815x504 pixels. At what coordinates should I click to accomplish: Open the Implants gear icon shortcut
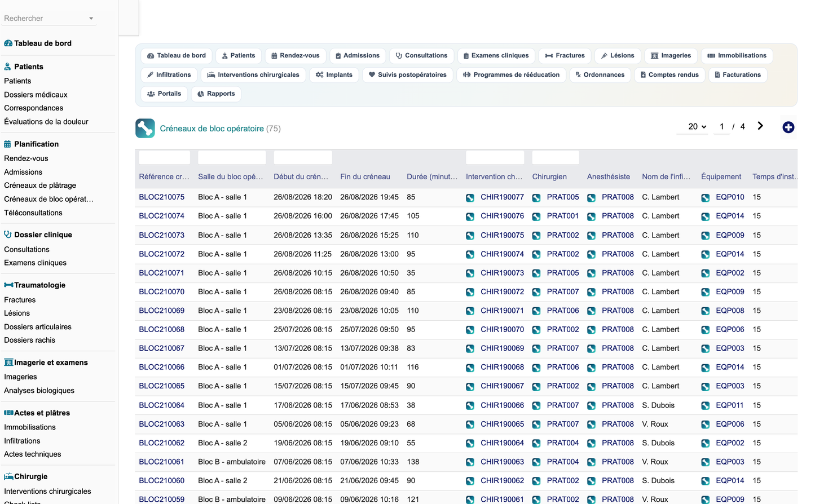point(320,75)
